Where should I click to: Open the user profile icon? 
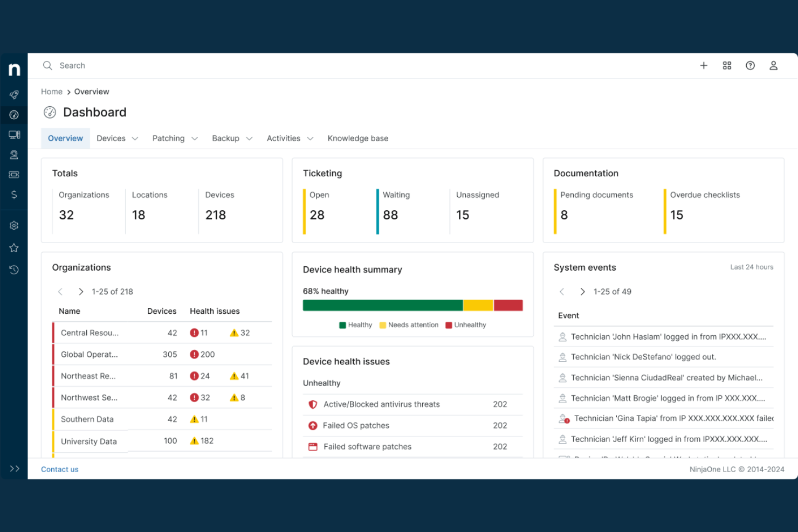tap(773, 65)
